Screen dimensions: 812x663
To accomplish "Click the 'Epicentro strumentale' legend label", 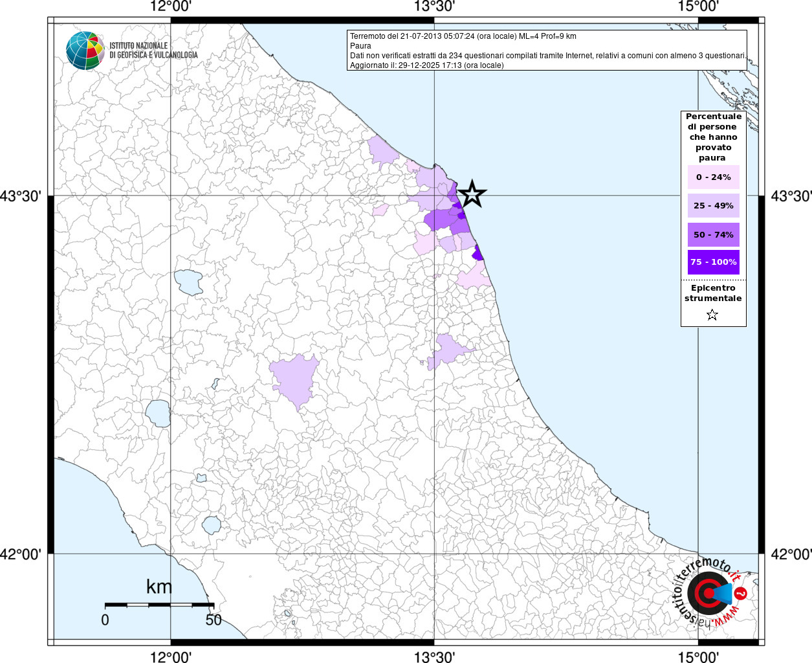I will 713,293.
